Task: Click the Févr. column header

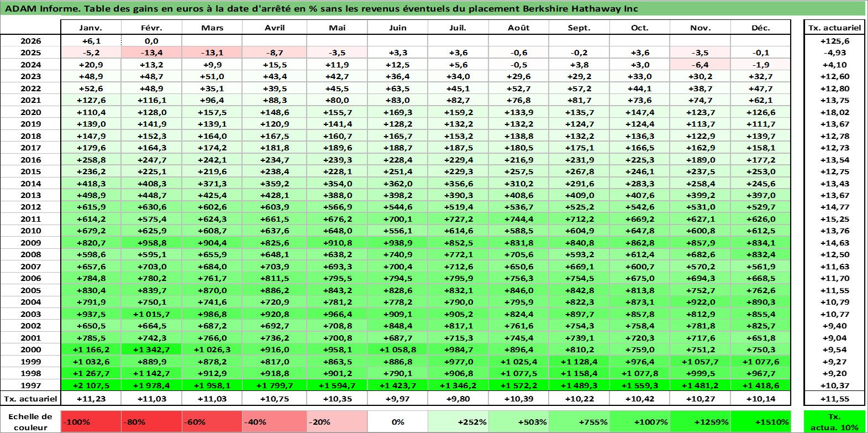Action: point(151,28)
